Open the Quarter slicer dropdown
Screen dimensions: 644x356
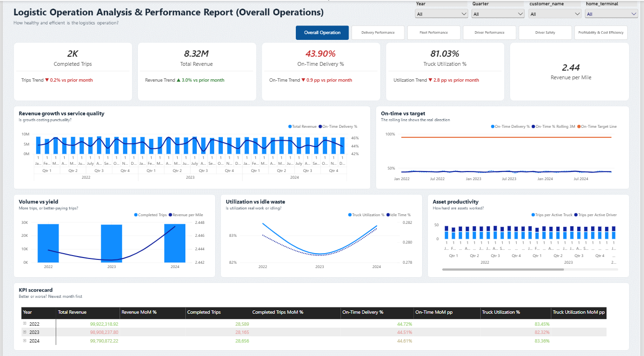pos(498,14)
